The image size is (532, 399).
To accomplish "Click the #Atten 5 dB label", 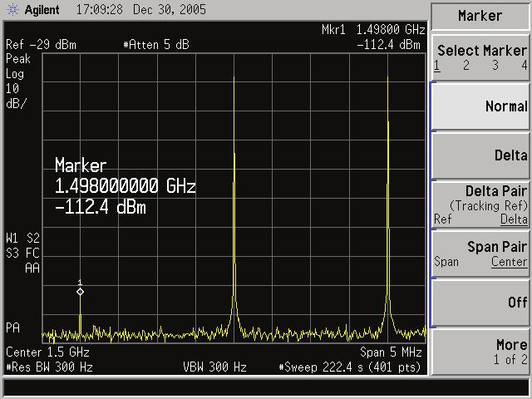I will [x=156, y=45].
